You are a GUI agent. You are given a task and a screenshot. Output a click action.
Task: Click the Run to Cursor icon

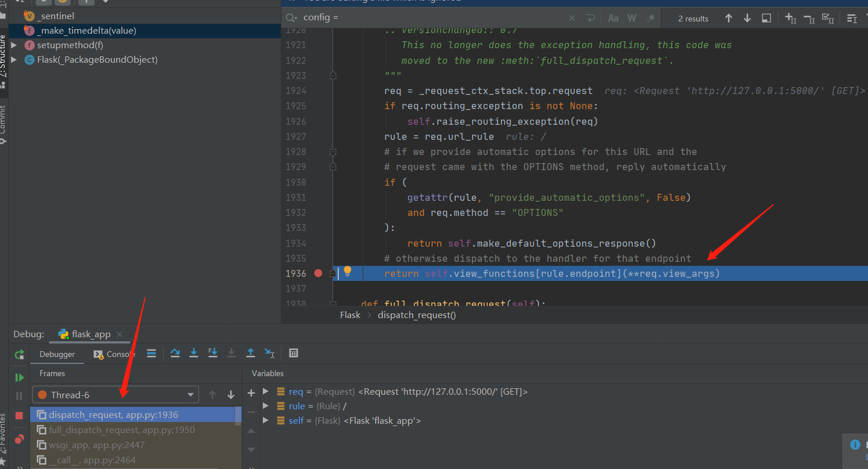click(x=269, y=353)
